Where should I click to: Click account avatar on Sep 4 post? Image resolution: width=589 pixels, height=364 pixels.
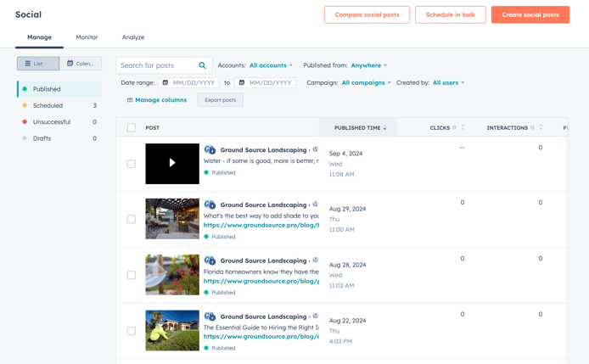click(210, 149)
